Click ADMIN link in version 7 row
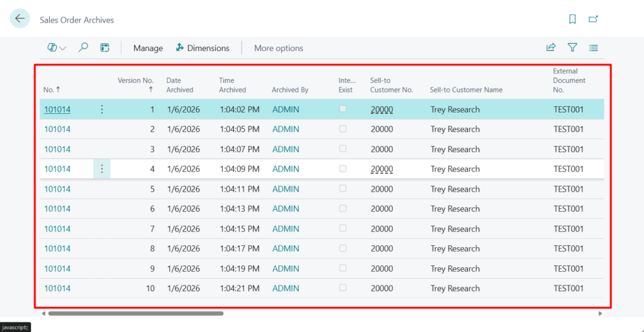Viewport: 644px width, 332px height. tap(286, 229)
